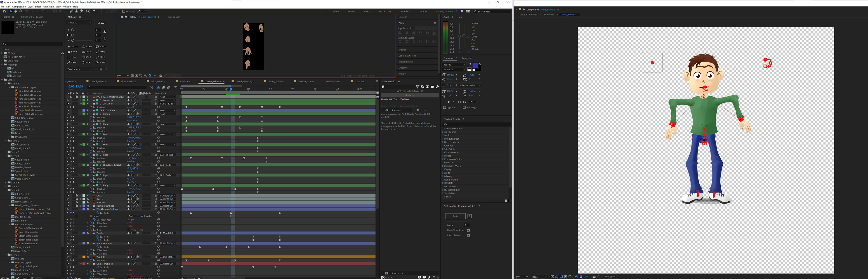Toggle the Snapping checkbox
Viewport: 868px width, 279px height.
[124, 12]
